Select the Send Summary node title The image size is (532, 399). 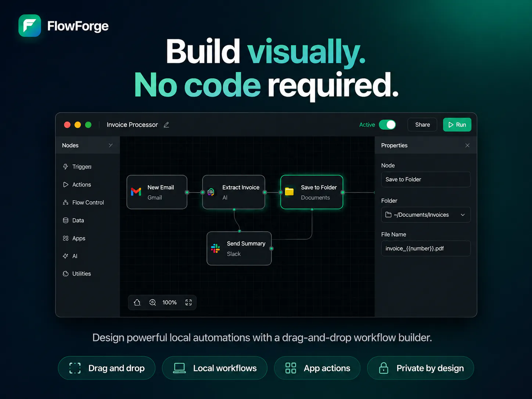[x=246, y=244]
